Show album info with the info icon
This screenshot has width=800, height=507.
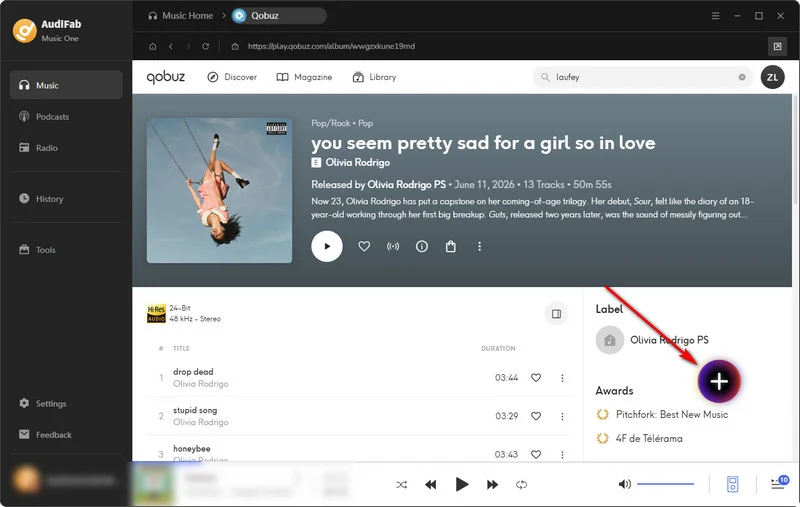[421, 246]
